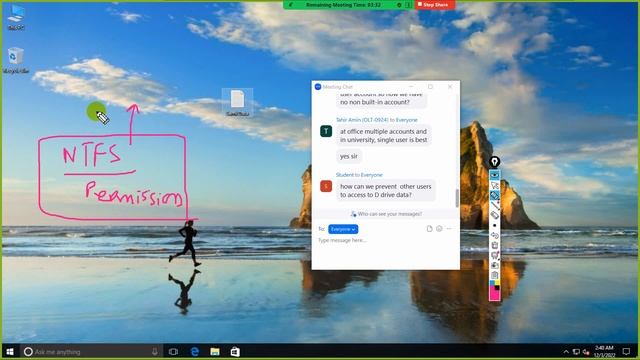Click the shield icon on green meeting bar
Image resolution: width=640 pixels, height=360 pixels.
(x=399, y=5)
